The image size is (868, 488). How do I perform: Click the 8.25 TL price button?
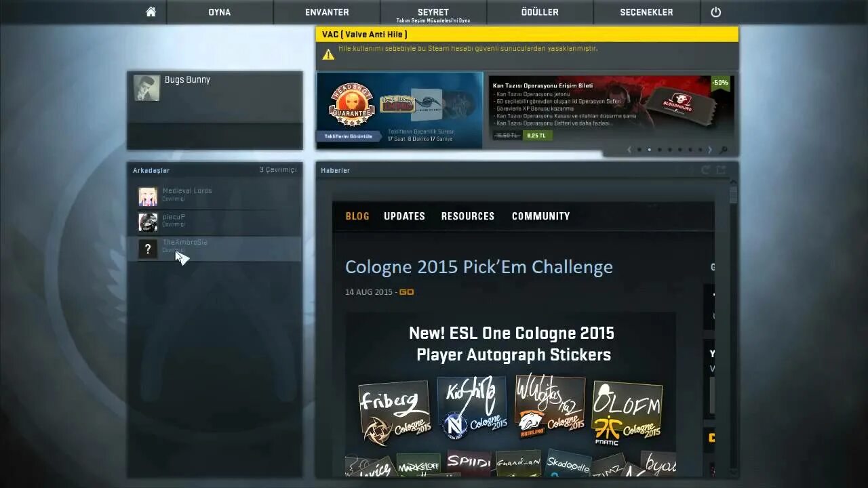[x=536, y=136]
